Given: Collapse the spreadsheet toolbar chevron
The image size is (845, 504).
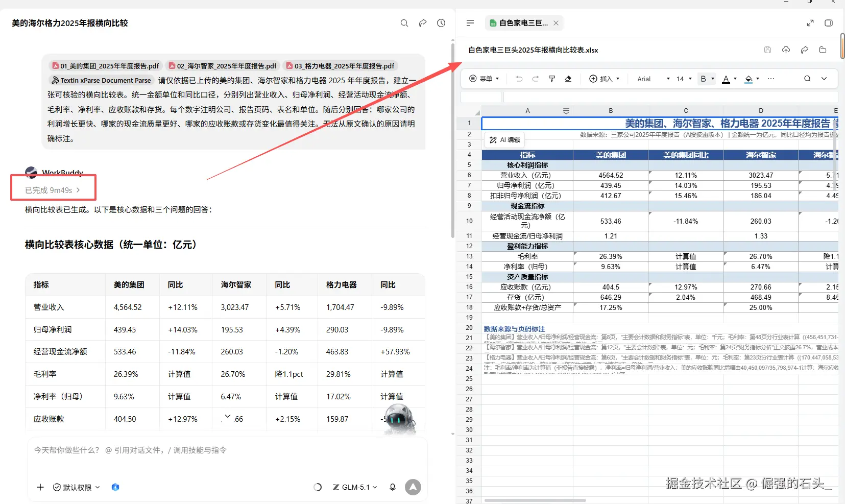Looking at the screenshot, I should click(824, 79).
